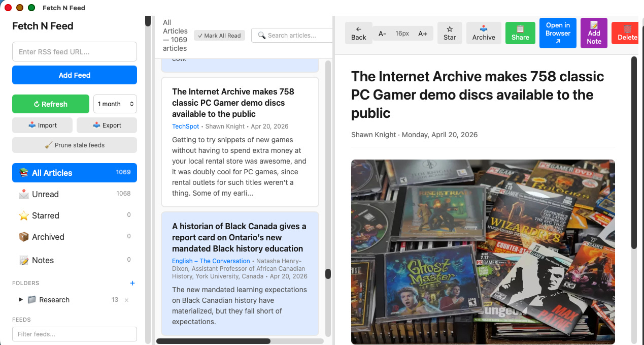Add the entered feed URL

tap(75, 75)
